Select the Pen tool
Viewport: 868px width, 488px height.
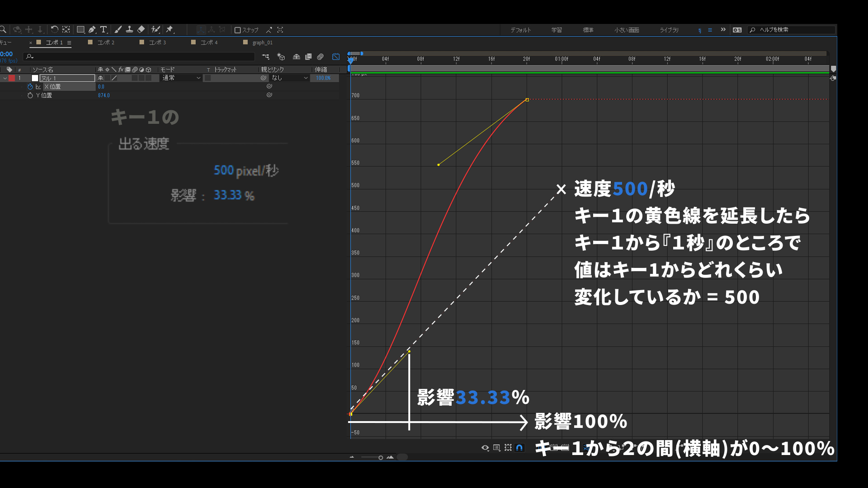point(92,30)
